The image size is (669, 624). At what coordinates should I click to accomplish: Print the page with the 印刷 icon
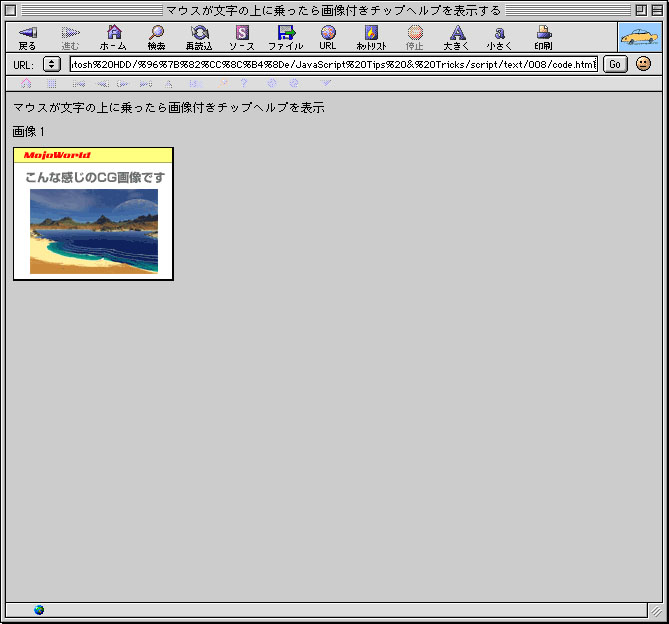coord(544,38)
